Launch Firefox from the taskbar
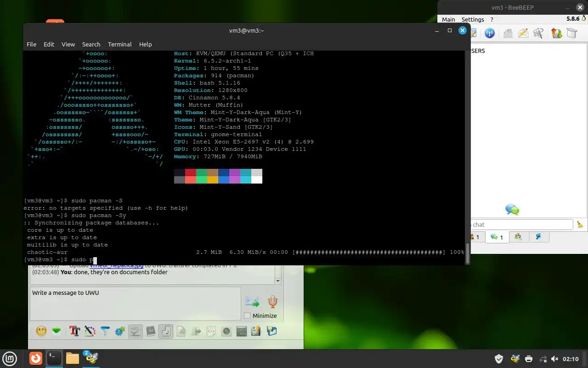 [36, 358]
